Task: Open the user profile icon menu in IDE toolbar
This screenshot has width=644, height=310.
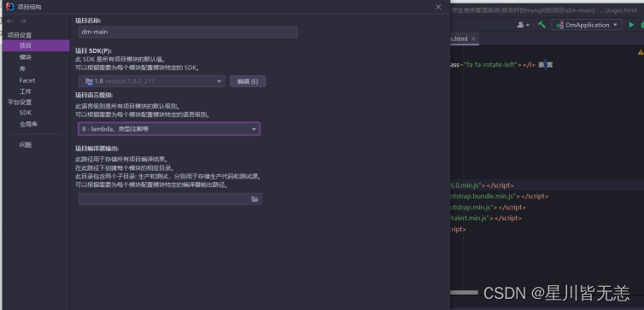Action: pos(523,25)
